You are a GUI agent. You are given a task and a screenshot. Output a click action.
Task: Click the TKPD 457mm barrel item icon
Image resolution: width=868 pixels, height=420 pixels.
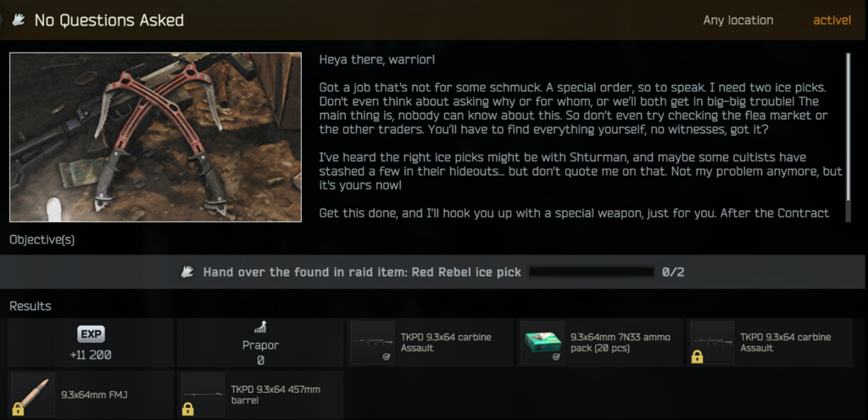[x=203, y=395]
